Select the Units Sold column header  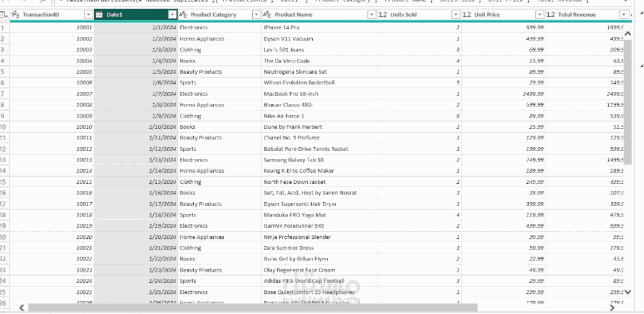tap(419, 15)
